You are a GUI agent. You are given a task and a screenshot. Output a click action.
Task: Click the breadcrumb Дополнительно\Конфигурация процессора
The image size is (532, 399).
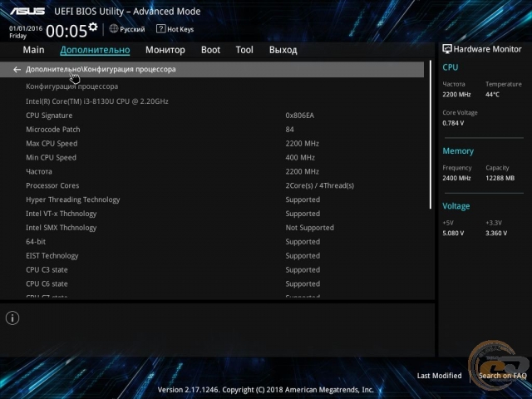[101, 69]
